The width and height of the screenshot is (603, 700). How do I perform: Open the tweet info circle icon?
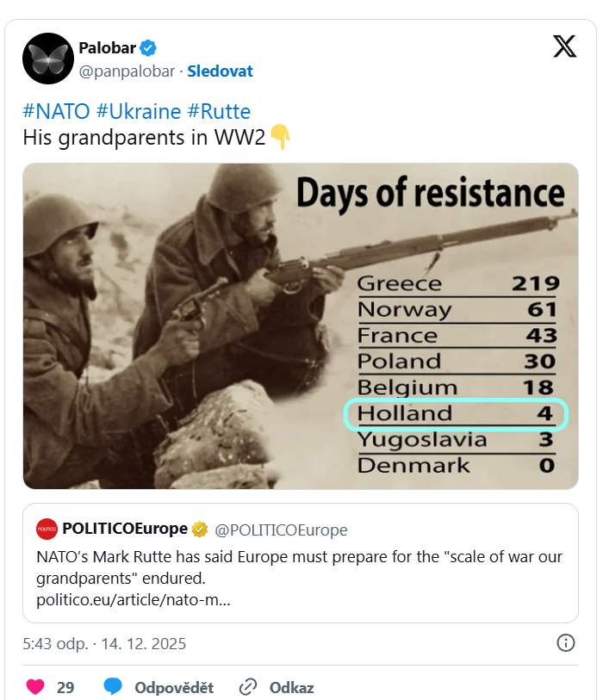566,643
